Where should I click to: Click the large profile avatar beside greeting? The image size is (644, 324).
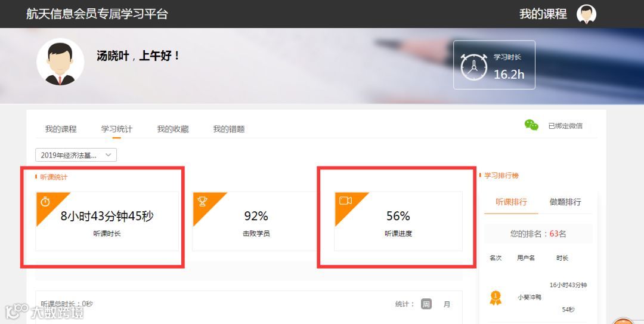(x=60, y=61)
